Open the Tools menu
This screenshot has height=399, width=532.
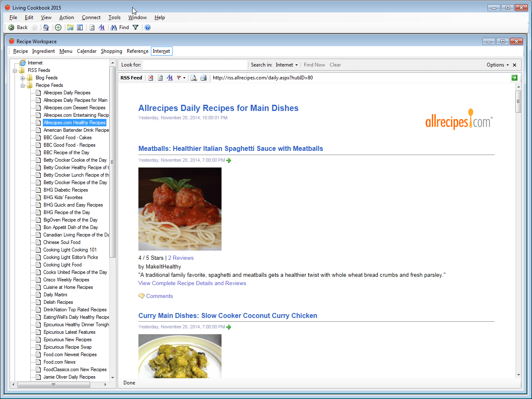click(114, 17)
